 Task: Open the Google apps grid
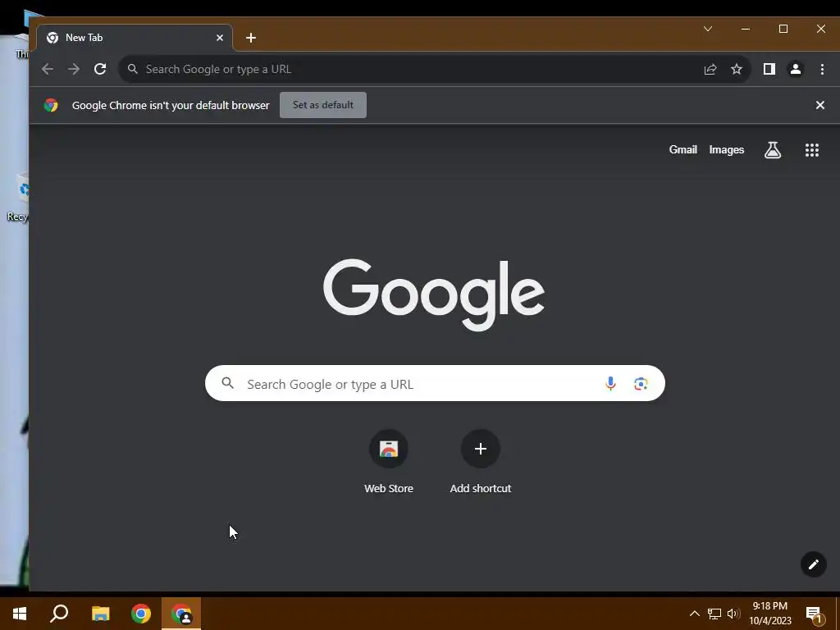(x=812, y=150)
